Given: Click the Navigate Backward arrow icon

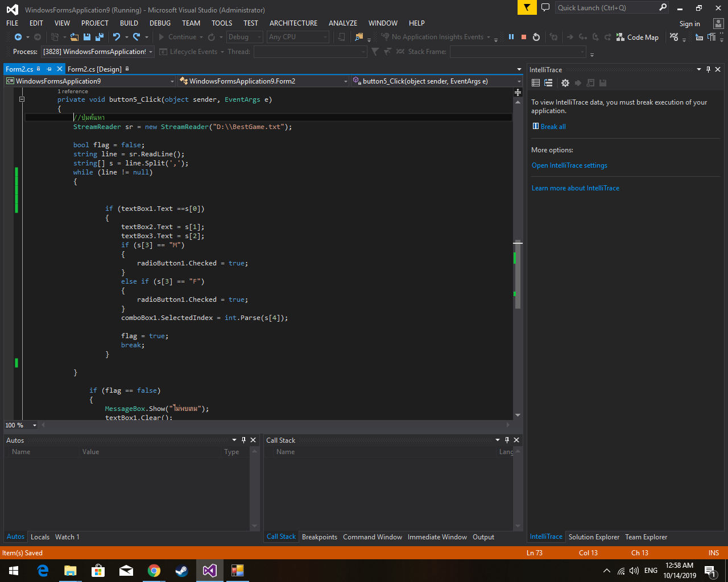Looking at the screenshot, I should (18, 37).
